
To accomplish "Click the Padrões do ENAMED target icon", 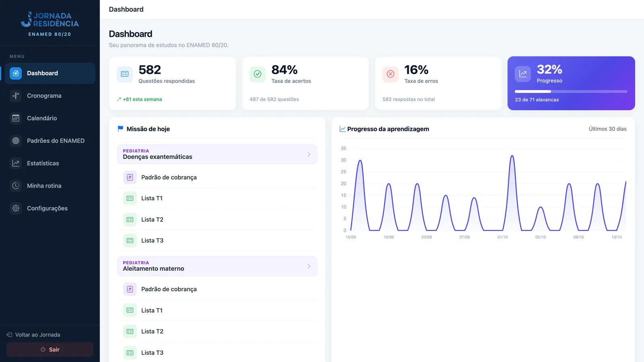I will [16, 141].
